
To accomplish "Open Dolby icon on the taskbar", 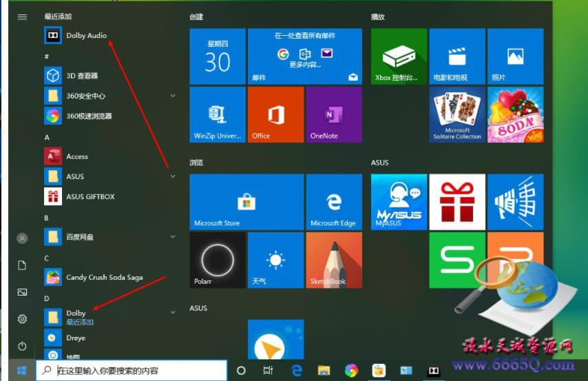I will click(x=434, y=371).
